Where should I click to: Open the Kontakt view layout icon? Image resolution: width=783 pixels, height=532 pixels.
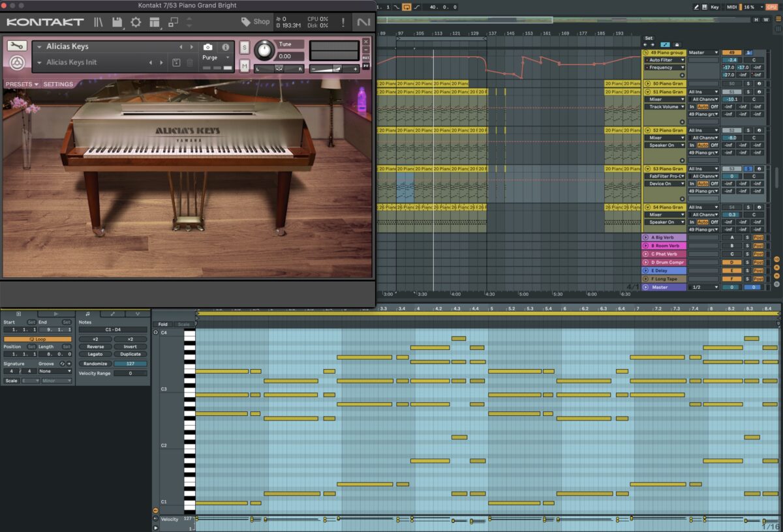[x=155, y=22]
